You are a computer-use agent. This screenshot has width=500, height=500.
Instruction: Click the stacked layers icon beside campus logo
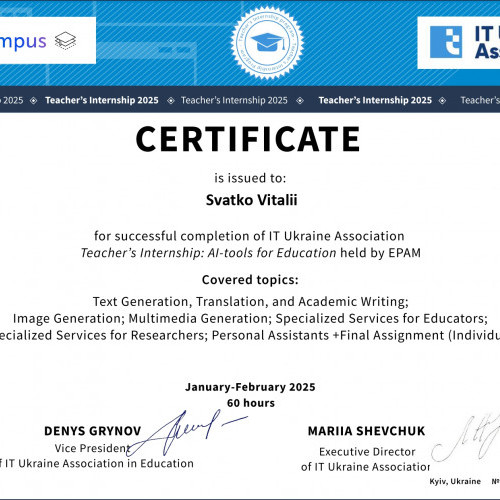pyautogui.click(x=65, y=41)
